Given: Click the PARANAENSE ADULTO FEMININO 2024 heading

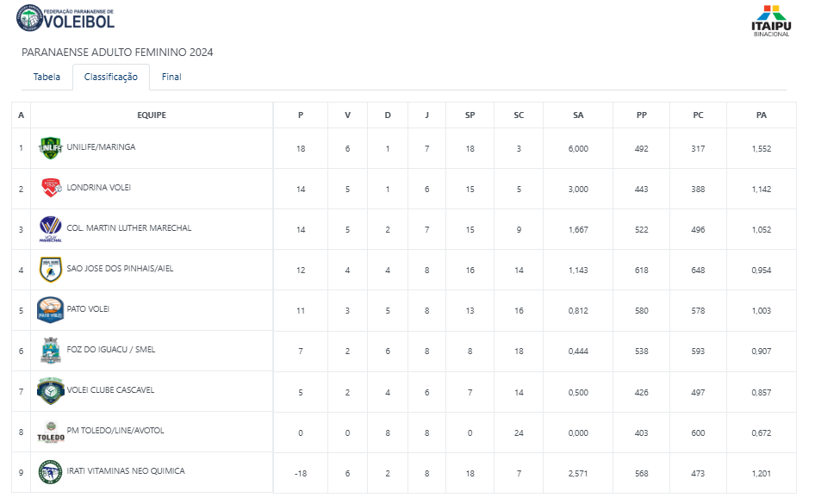Looking at the screenshot, I should pyautogui.click(x=117, y=53).
